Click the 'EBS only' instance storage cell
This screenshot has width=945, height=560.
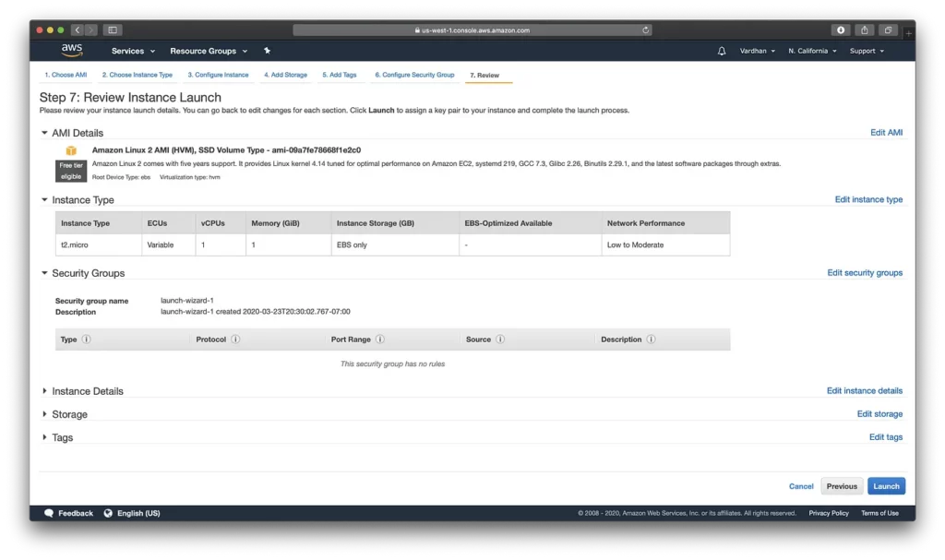(395, 245)
